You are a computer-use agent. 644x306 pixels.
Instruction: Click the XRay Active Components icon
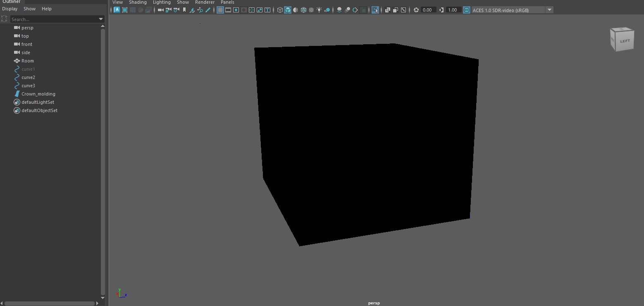[395, 10]
